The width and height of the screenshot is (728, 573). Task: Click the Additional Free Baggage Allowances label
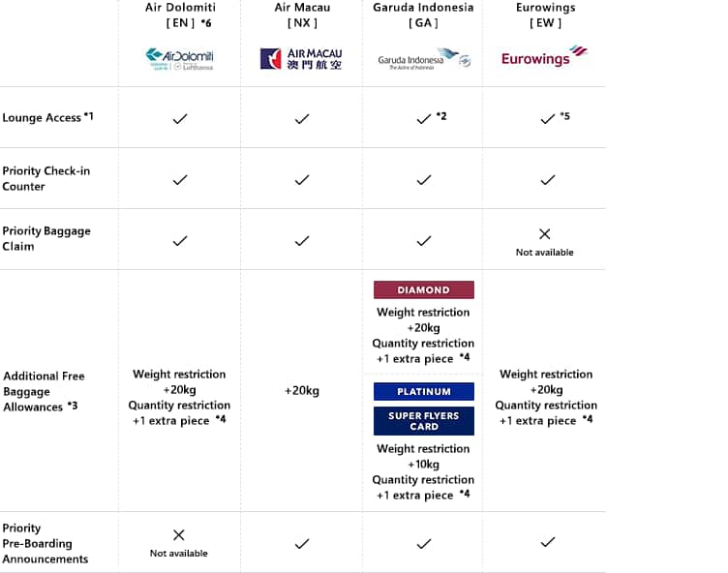(45, 391)
